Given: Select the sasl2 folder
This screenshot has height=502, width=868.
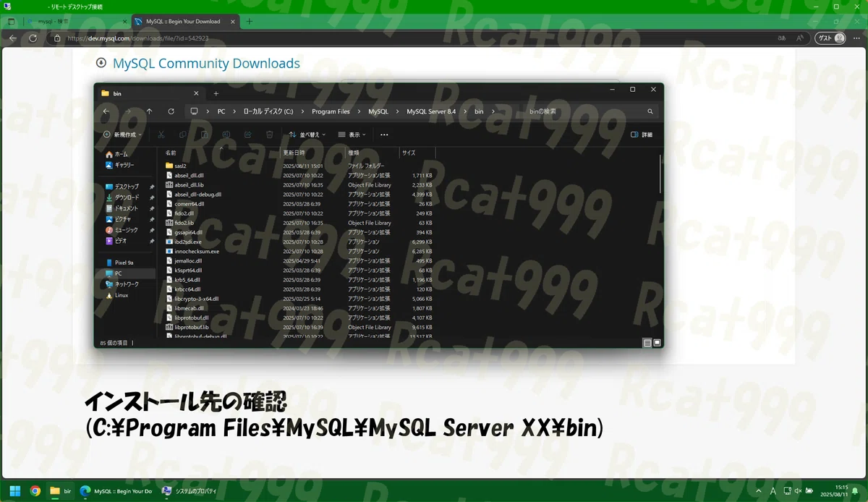Looking at the screenshot, I should (181, 166).
